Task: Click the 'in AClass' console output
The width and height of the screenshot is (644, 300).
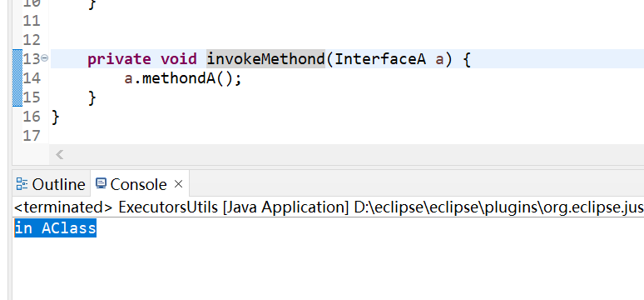Action: pyautogui.click(x=56, y=228)
